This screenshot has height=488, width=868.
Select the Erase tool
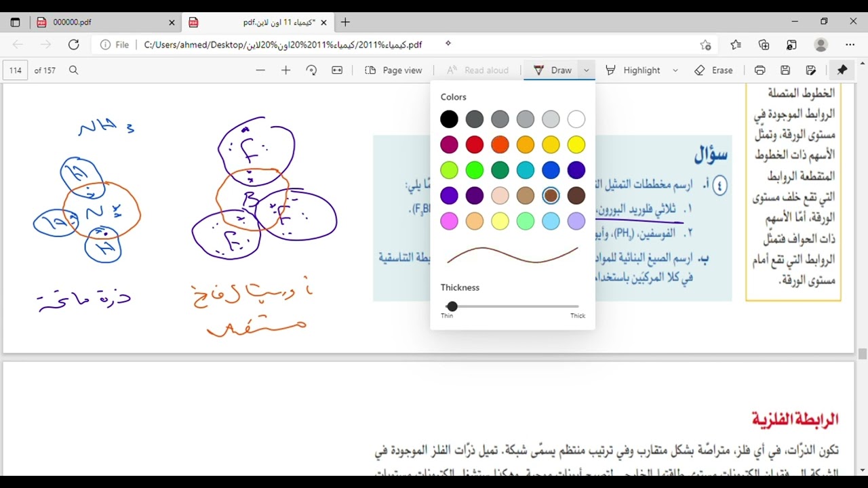tap(713, 70)
